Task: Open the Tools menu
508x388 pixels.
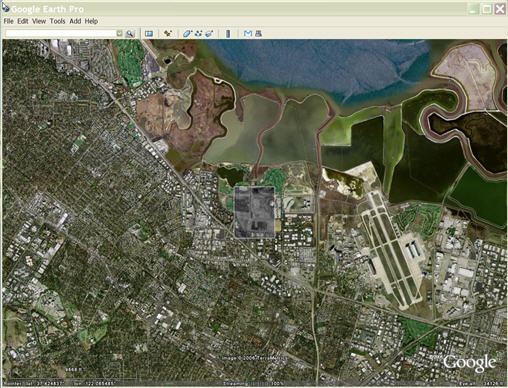Action: (x=57, y=21)
